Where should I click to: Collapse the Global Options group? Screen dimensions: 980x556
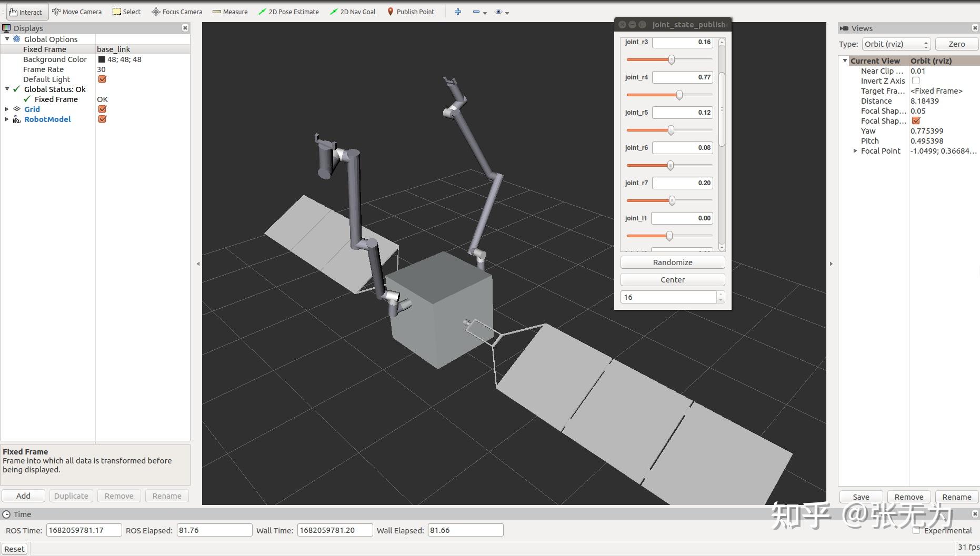(7, 39)
